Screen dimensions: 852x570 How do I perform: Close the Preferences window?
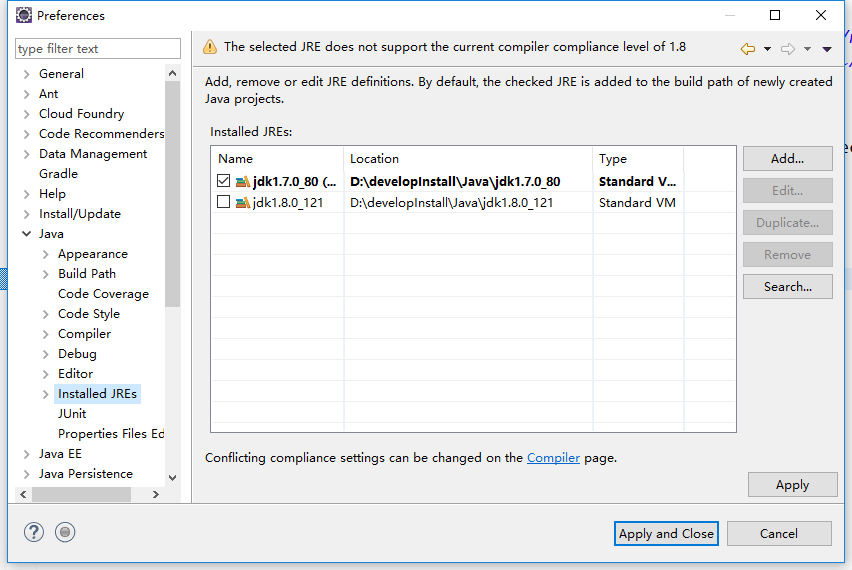click(820, 15)
